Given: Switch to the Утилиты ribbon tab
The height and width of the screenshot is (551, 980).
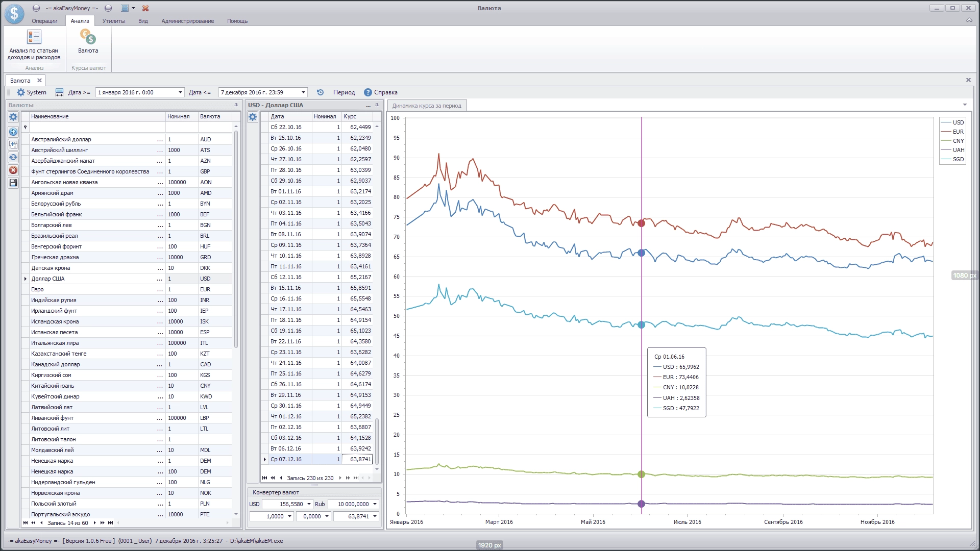Looking at the screenshot, I should [x=114, y=21].
